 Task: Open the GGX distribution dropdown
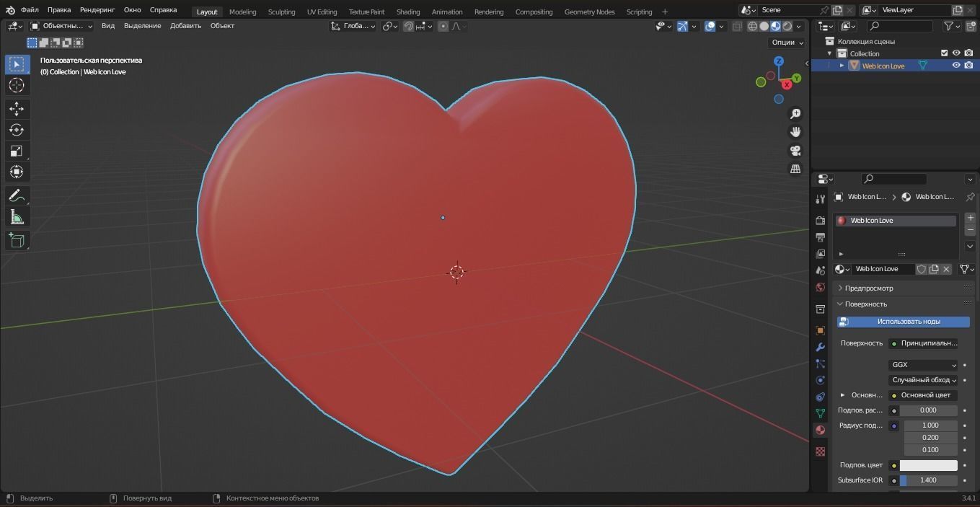click(923, 365)
